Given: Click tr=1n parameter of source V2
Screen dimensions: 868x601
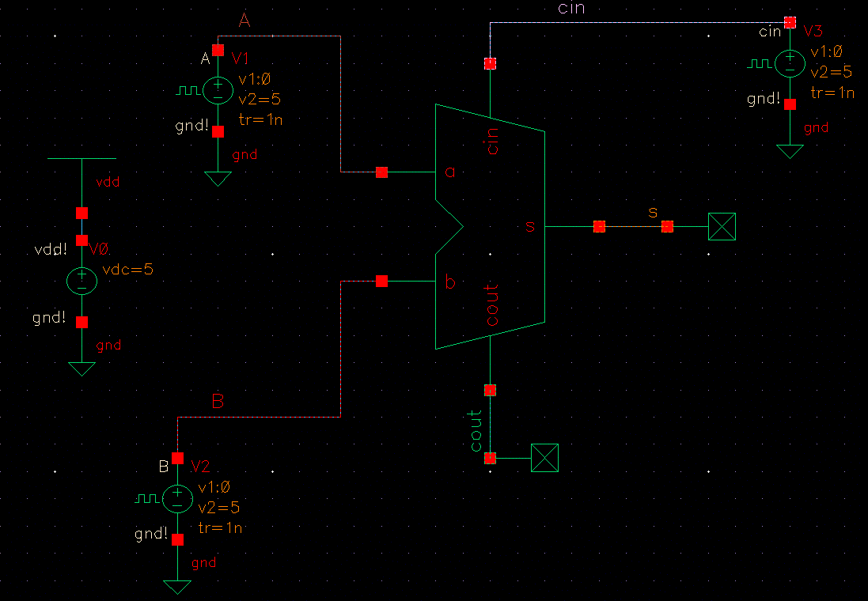Looking at the screenshot, I should [x=220, y=528].
